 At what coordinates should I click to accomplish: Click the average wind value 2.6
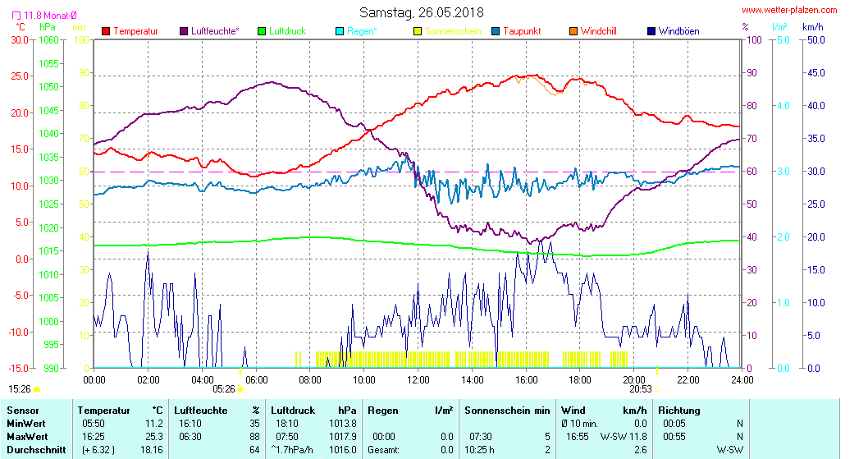[641, 450]
